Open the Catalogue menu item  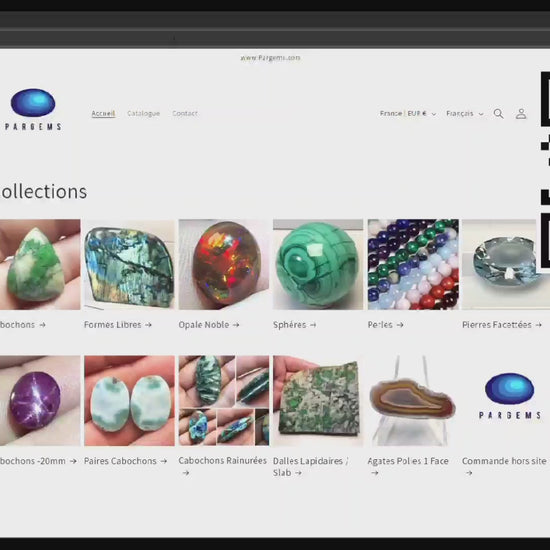pyautogui.click(x=143, y=113)
